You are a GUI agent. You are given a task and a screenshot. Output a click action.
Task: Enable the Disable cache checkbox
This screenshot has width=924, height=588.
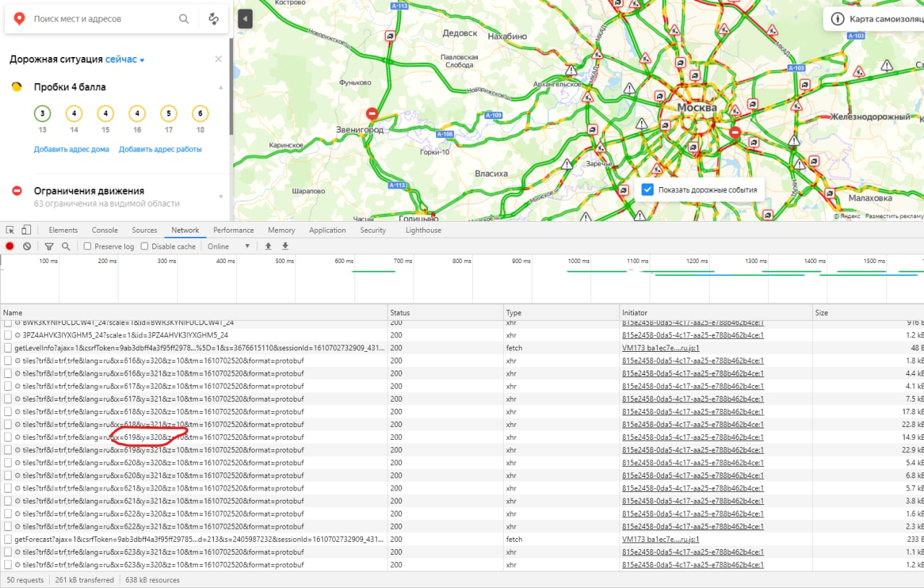click(144, 246)
